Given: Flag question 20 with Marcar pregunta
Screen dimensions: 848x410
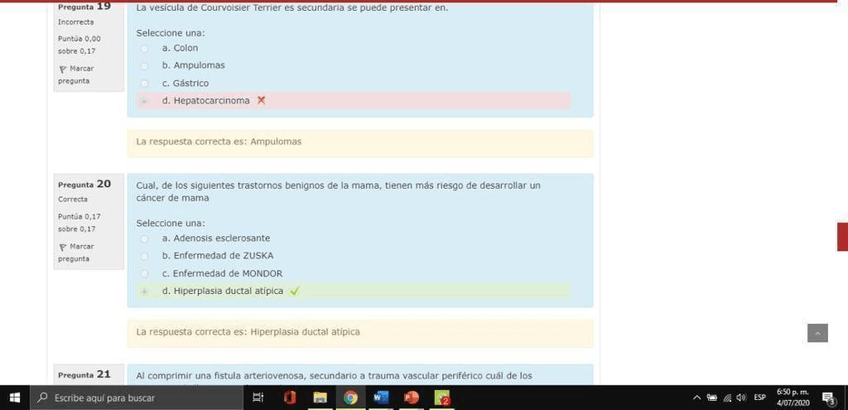Looking at the screenshot, I should 76,253.
